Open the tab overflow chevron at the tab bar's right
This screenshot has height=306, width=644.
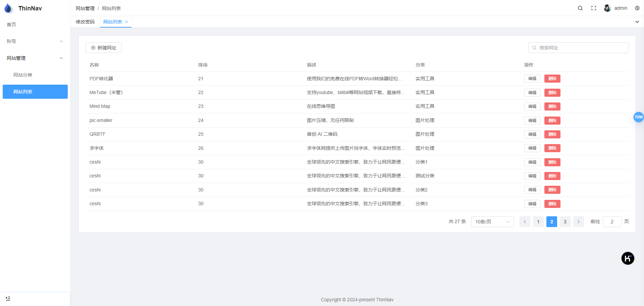(637, 21)
